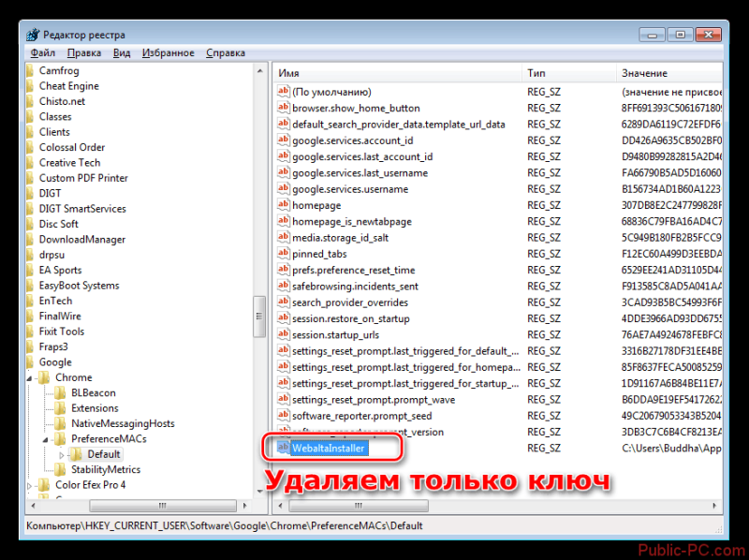Click the icon next to (По умолчанию)
The width and height of the screenshot is (749, 560).
coord(284,91)
